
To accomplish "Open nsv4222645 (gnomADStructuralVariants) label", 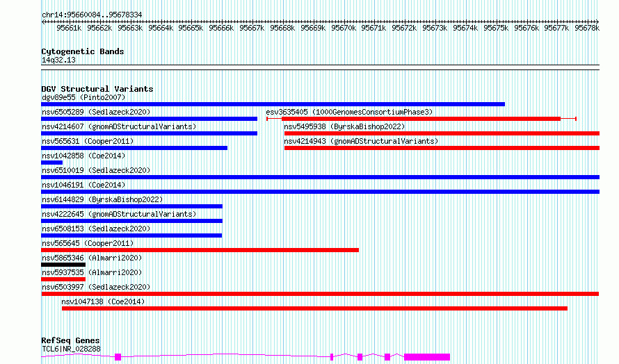I will pos(119,214).
